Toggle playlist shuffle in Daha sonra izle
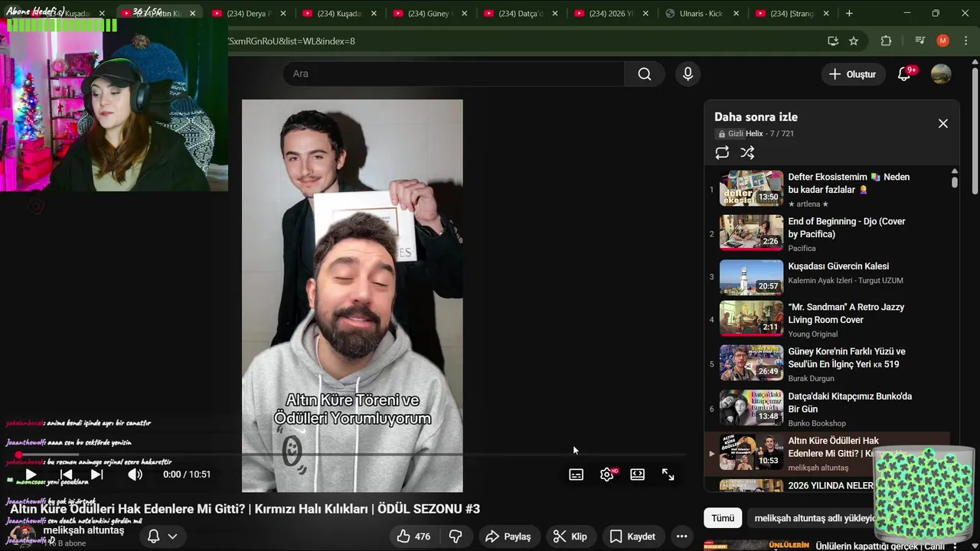 coord(747,152)
